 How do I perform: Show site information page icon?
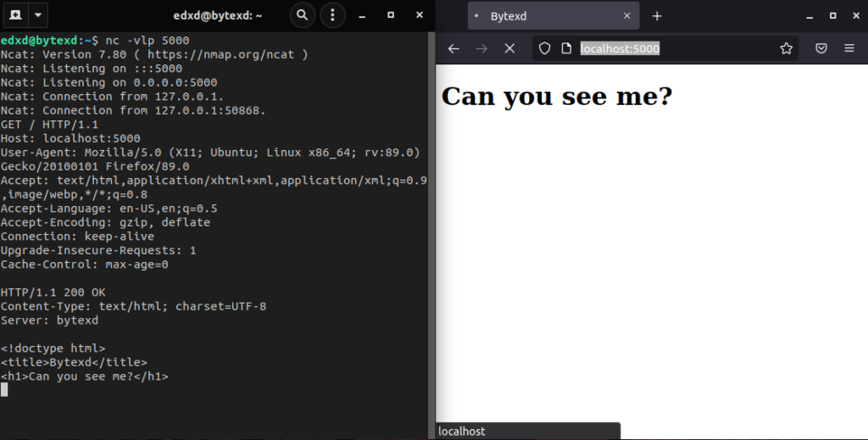coord(566,48)
